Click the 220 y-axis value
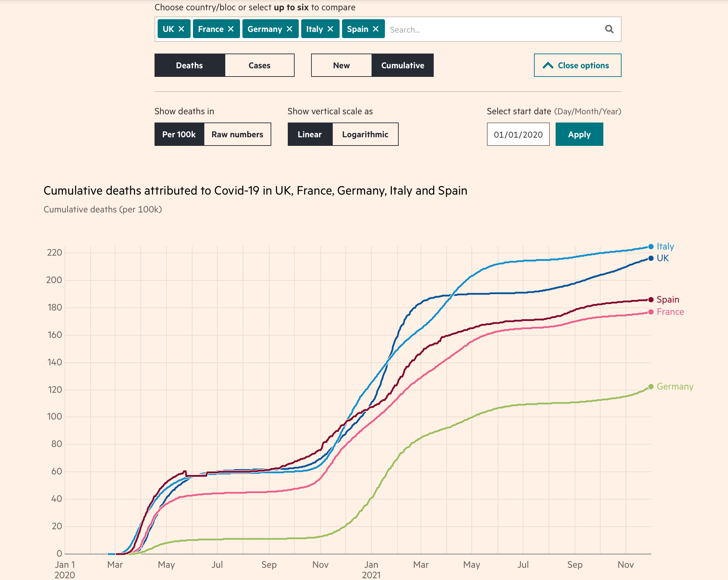The width and height of the screenshot is (728, 580). pos(54,253)
